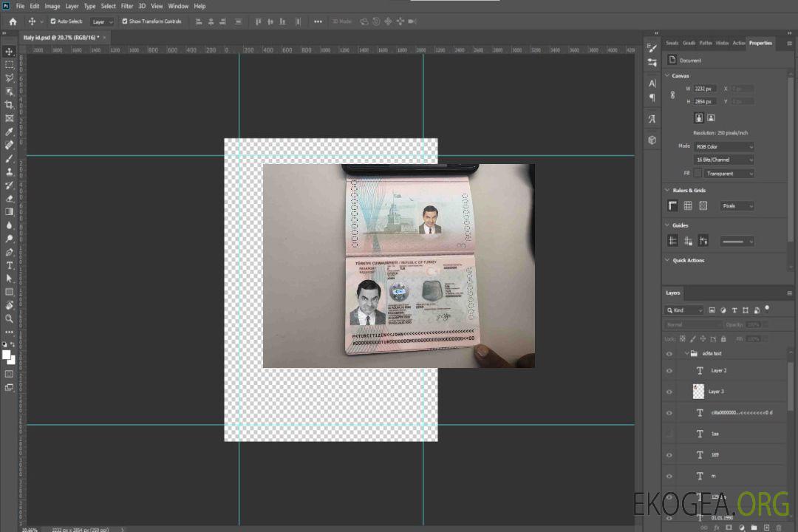
Task: Select the Eraser tool
Action: coord(9,199)
